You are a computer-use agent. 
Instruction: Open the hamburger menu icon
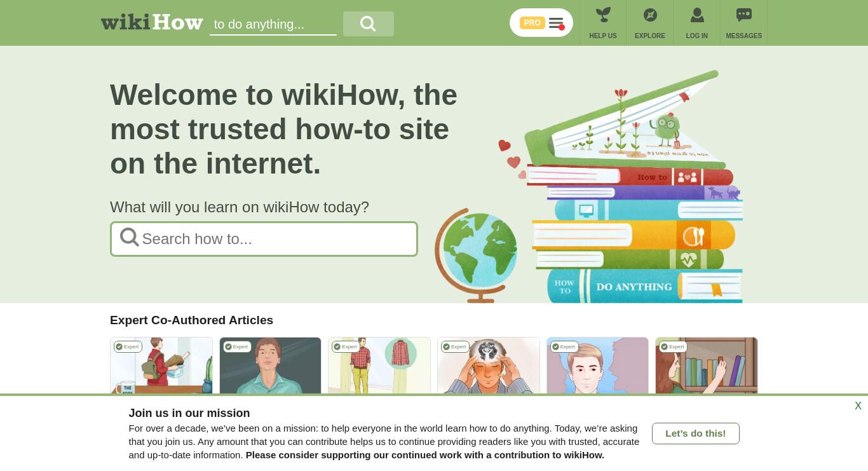pyautogui.click(x=556, y=23)
